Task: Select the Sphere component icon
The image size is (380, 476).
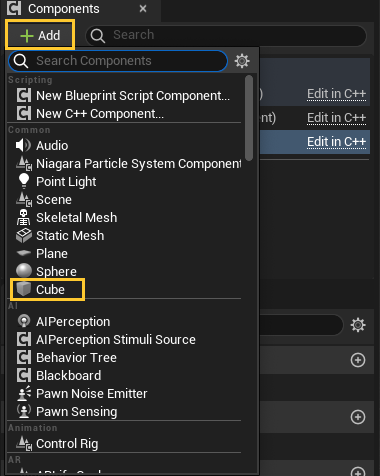Action: click(24, 271)
